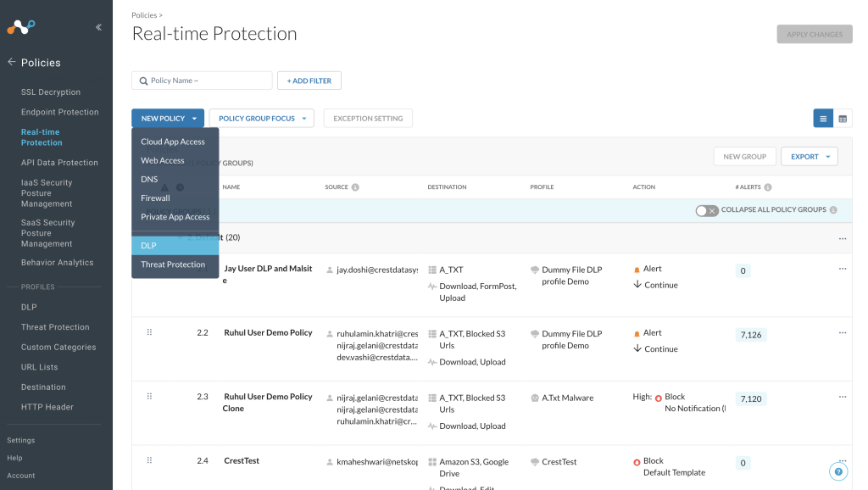Click the Policies breadcrumb link
The height and width of the screenshot is (490, 868).
coord(144,15)
